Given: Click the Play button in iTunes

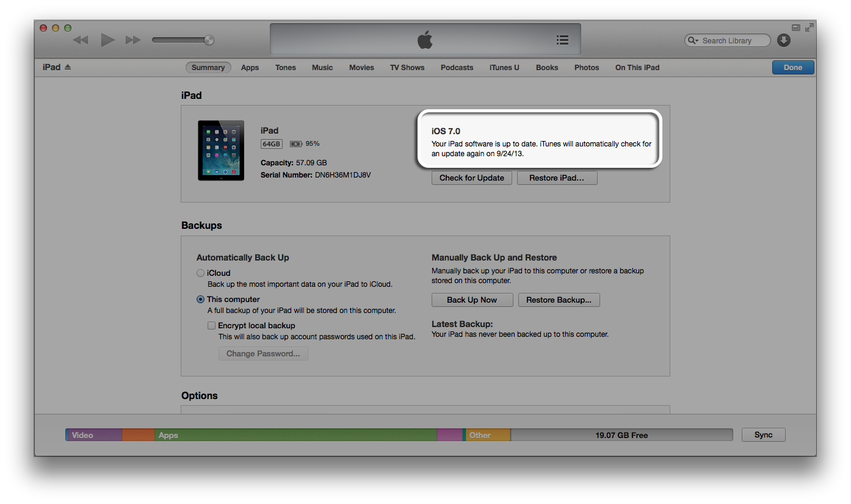Looking at the screenshot, I should tap(107, 40).
